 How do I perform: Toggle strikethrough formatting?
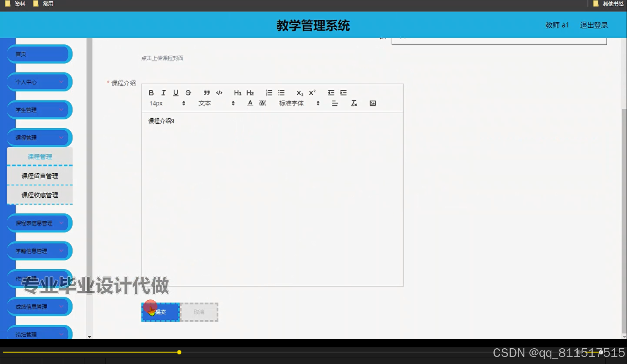[x=188, y=93]
